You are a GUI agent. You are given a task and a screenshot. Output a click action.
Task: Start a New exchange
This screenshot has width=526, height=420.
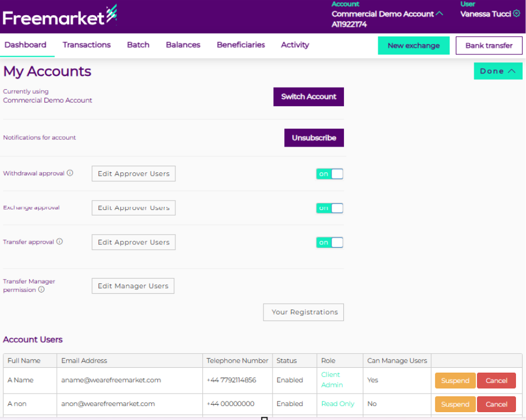pos(414,45)
